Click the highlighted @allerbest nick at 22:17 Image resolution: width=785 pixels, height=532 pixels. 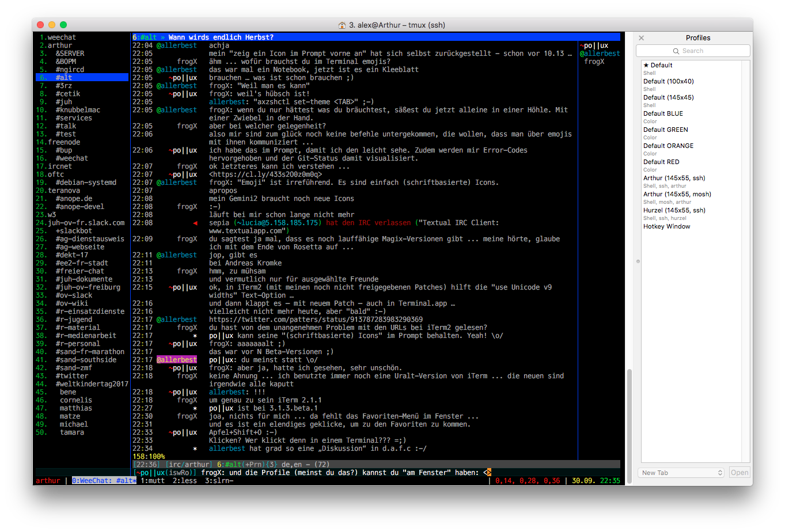coord(177,360)
